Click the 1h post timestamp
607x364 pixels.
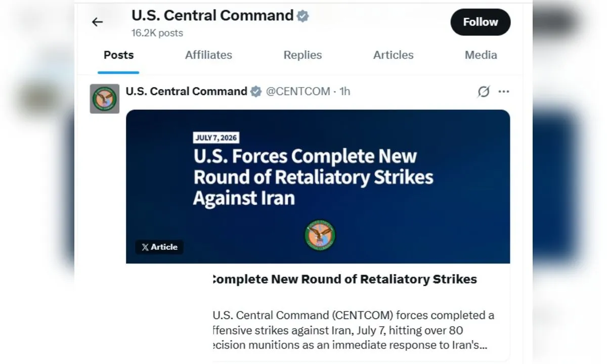pos(345,92)
